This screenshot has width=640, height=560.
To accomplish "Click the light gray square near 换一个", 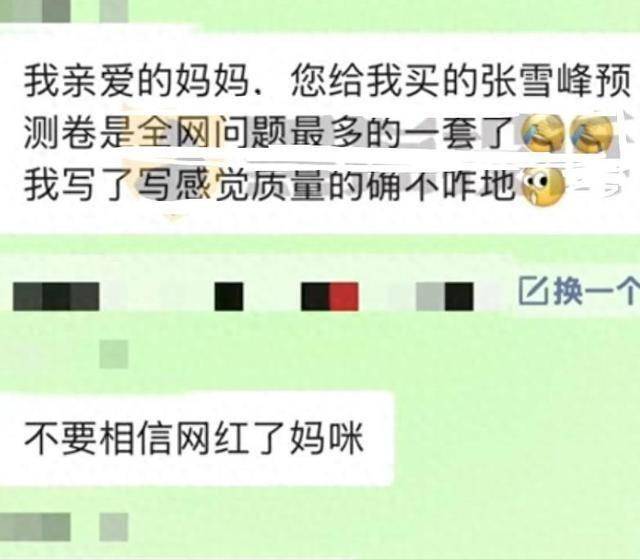I will click(x=430, y=296).
